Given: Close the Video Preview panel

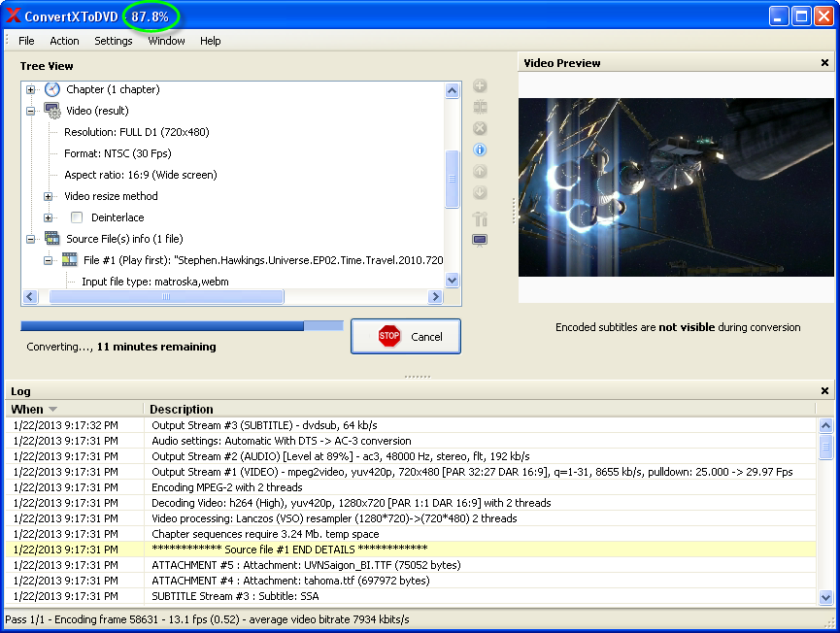Looking at the screenshot, I should [824, 63].
